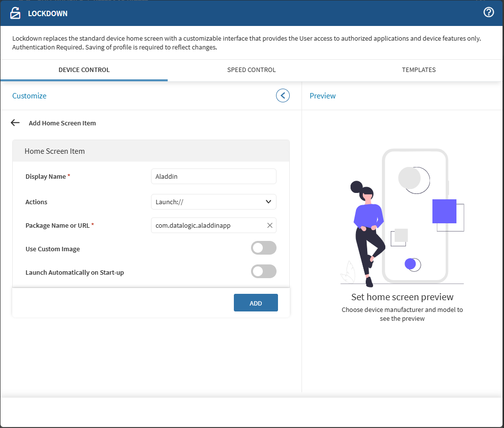Click the Set home screen preview text

tap(402, 297)
